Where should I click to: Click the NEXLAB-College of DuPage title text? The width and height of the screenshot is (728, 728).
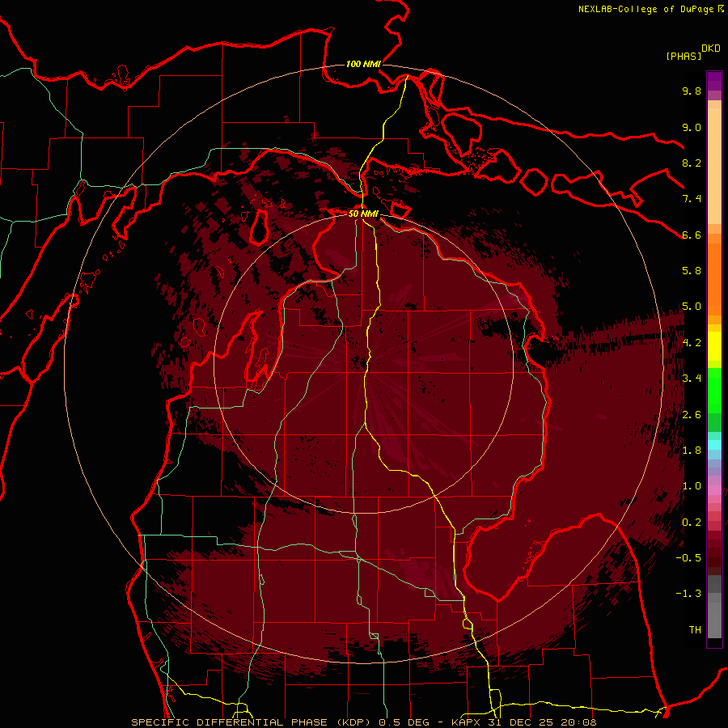(x=645, y=9)
